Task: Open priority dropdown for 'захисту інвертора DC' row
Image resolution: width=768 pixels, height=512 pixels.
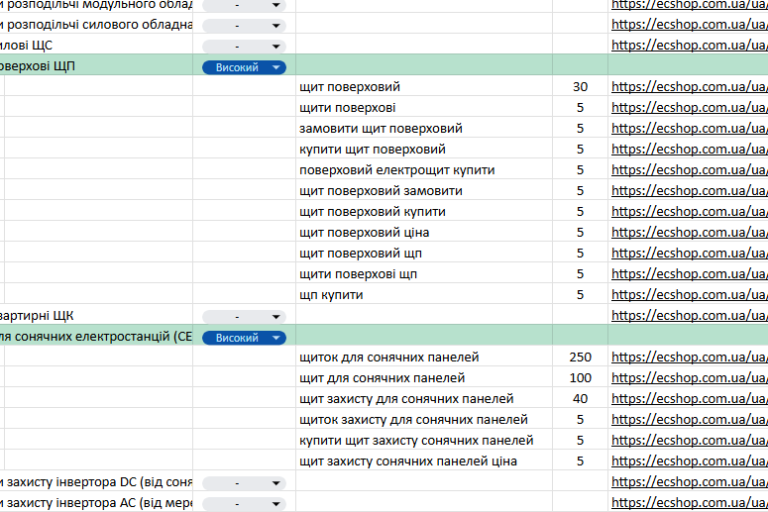Action: (244, 483)
